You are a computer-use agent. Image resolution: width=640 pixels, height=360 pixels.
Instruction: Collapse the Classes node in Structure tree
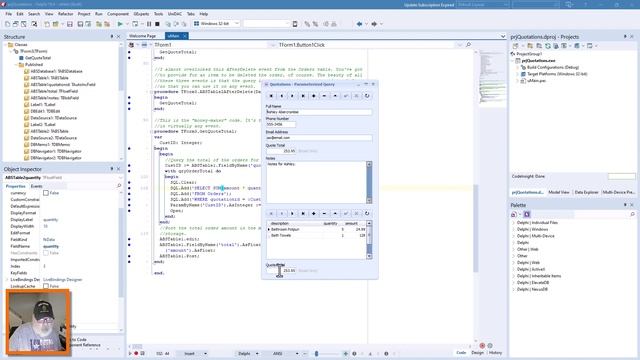click(x=6, y=44)
